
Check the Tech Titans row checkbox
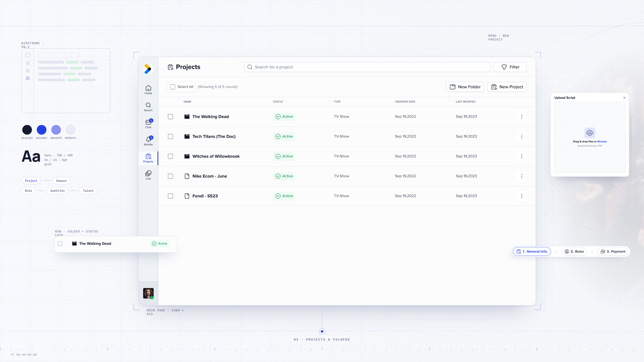tap(170, 136)
